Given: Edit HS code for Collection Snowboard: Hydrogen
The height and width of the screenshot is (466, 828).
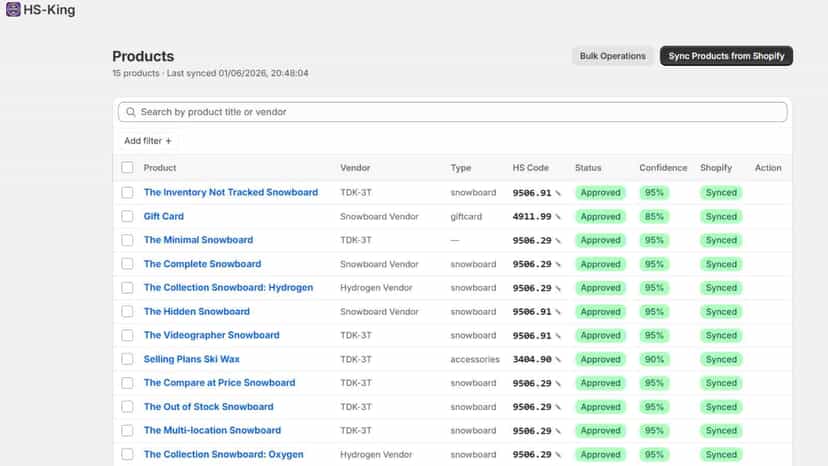Looking at the screenshot, I should tap(558, 288).
